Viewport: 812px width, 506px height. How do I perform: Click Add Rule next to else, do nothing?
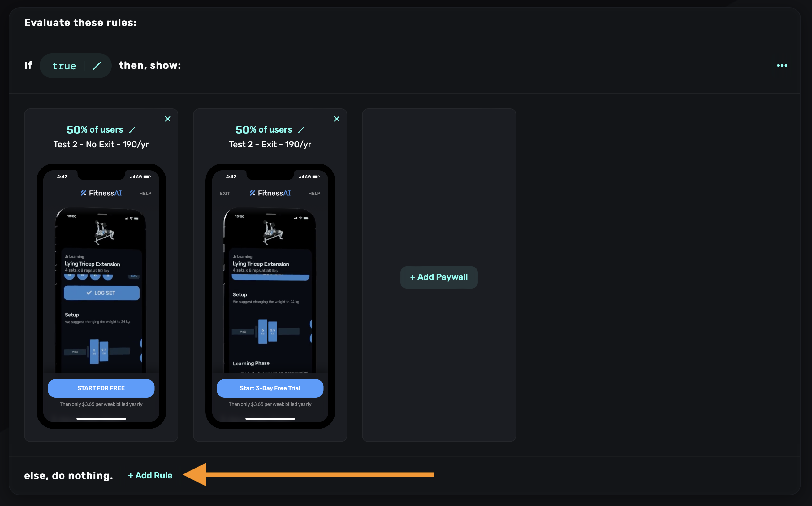click(x=149, y=475)
